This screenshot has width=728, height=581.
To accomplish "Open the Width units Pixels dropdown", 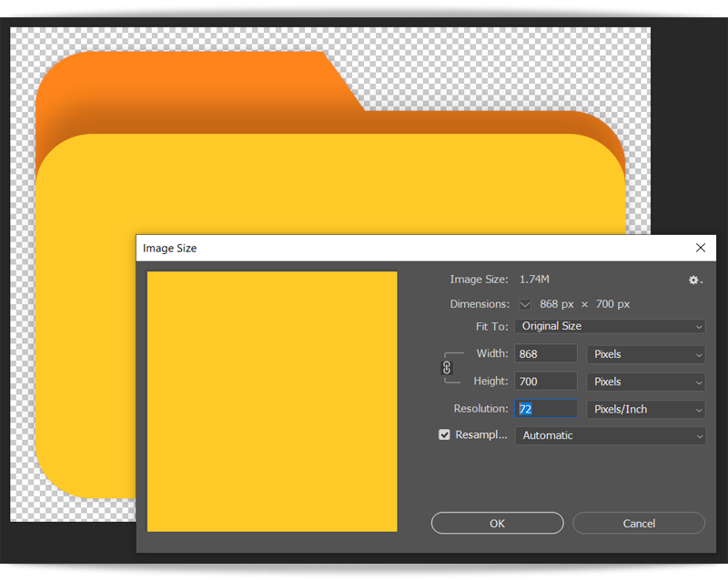I will tap(646, 354).
